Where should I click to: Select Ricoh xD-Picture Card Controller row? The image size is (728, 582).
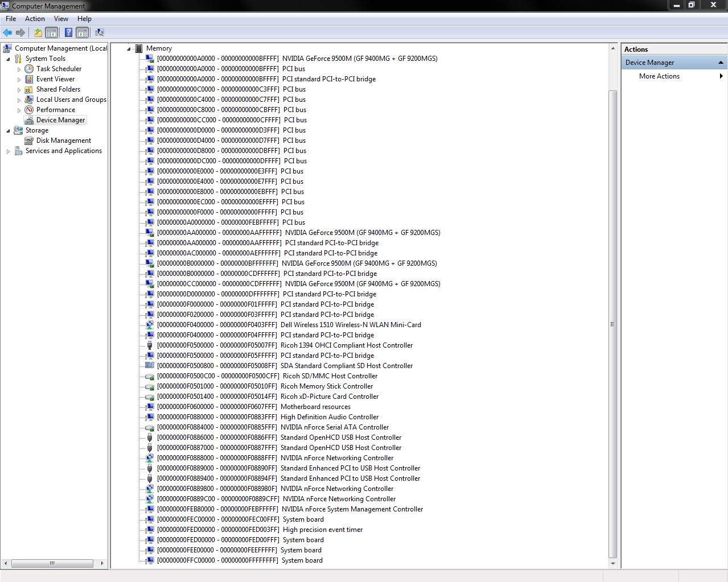click(x=268, y=397)
